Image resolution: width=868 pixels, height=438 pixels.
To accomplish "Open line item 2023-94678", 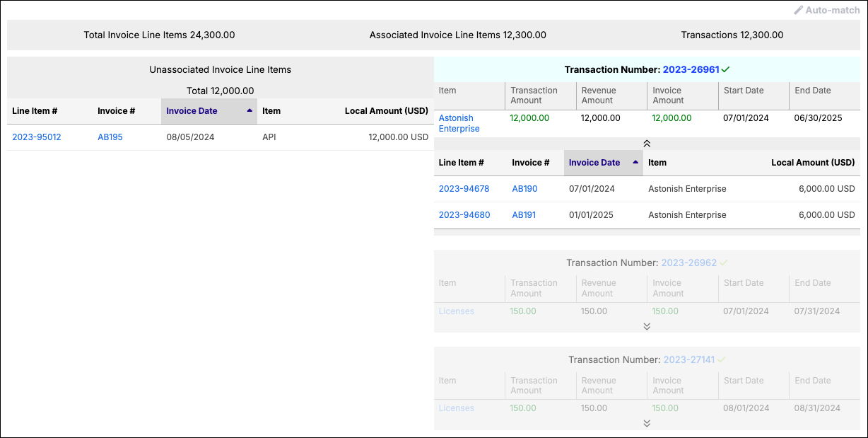I will click(x=464, y=189).
